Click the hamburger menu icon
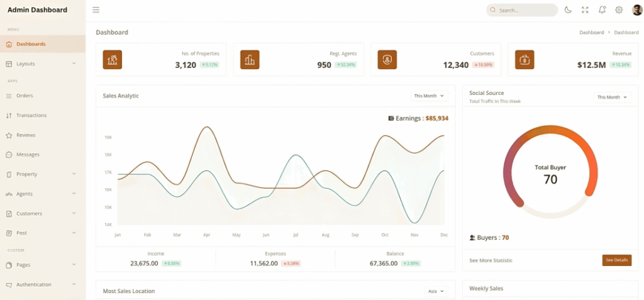The width and height of the screenshot is (644, 300). (x=96, y=10)
